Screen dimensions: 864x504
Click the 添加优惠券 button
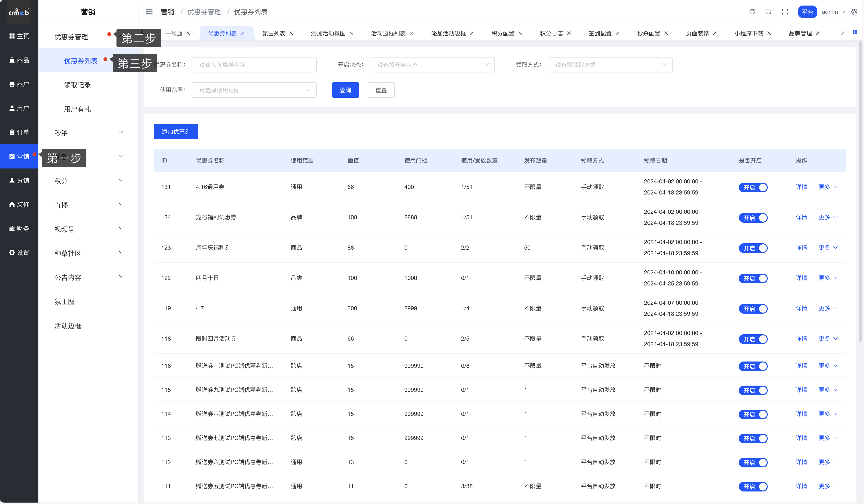pyautogui.click(x=176, y=132)
